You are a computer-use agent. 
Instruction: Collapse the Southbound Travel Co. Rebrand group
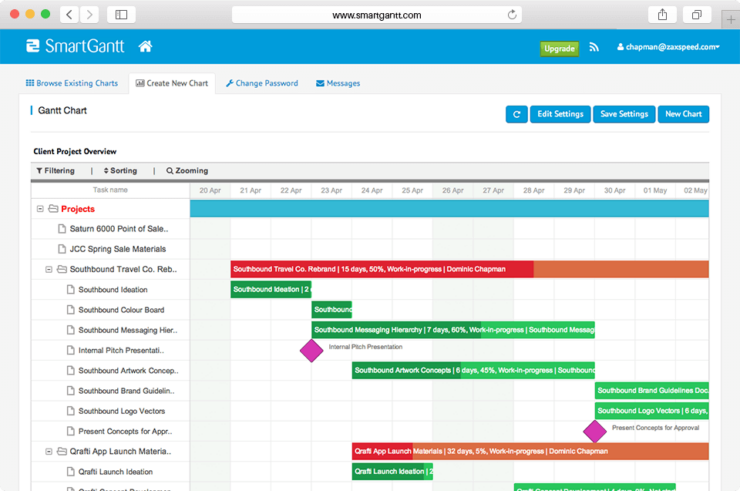tap(49, 269)
